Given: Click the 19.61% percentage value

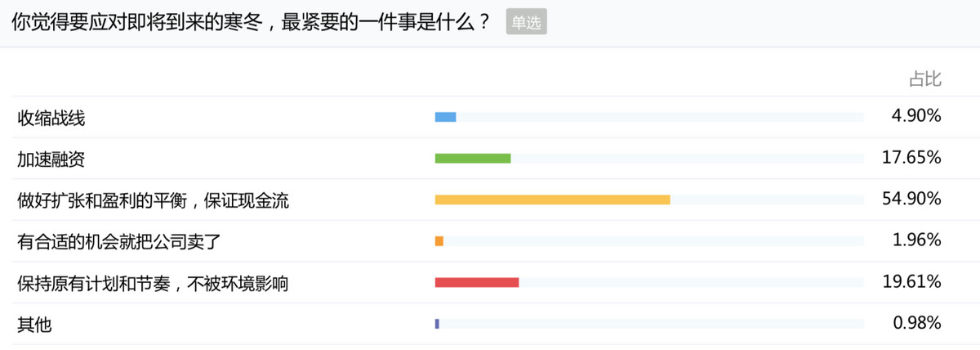Looking at the screenshot, I should 912,282.
